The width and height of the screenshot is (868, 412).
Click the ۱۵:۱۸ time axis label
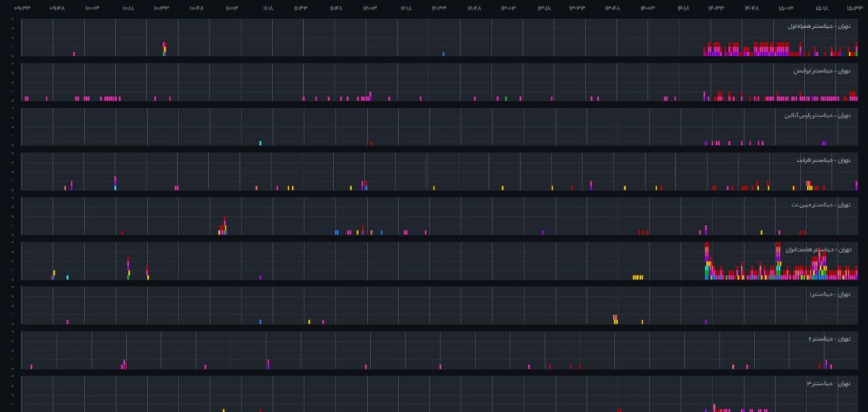pos(822,9)
